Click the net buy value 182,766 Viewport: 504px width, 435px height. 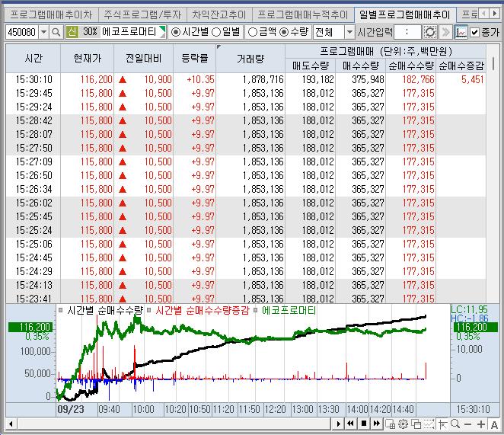click(418, 79)
